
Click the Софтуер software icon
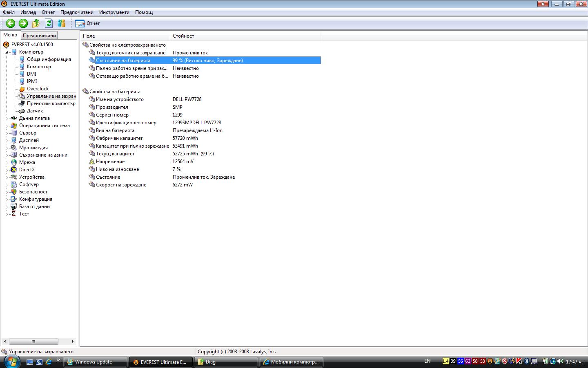(14, 184)
